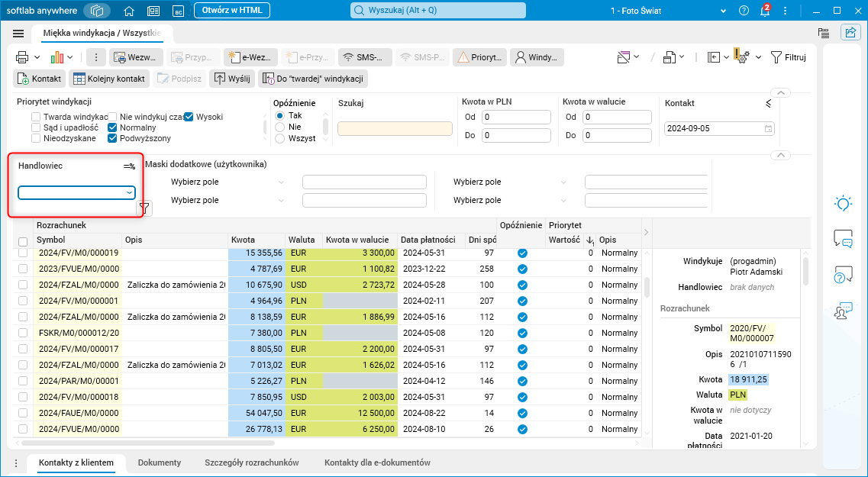Click the lightbulb icon in right sidebar
The width and height of the screenshot is (868, 477).
click(x=843, y=203)
